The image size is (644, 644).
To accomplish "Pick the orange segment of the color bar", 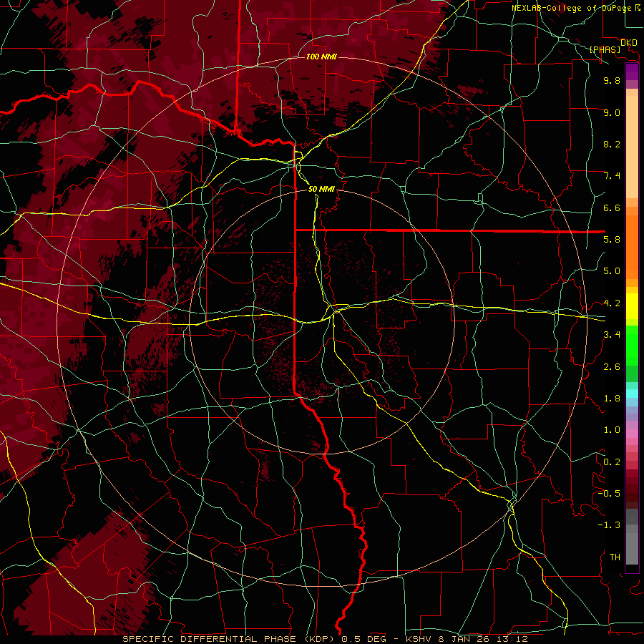I will [632, 248].
